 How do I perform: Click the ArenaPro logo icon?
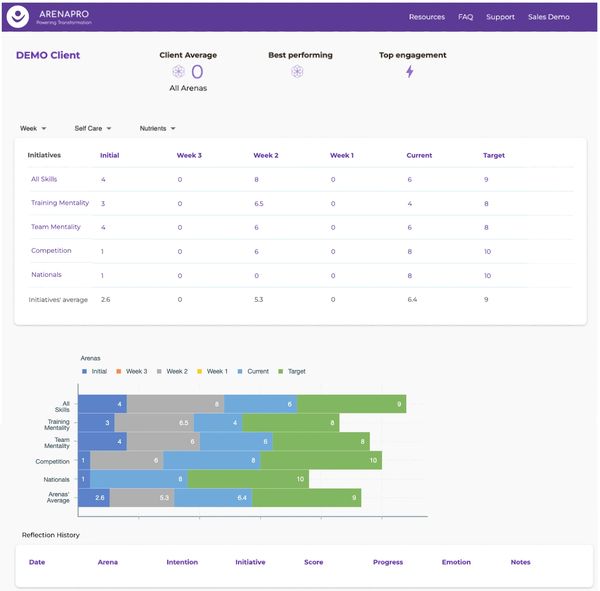point(19,17)
